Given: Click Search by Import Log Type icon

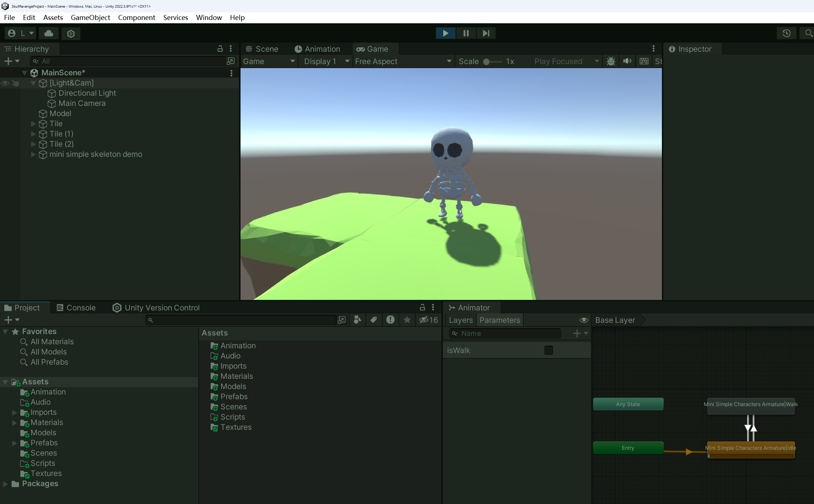Looking at the screenshot, I should (x=390, y=320).
